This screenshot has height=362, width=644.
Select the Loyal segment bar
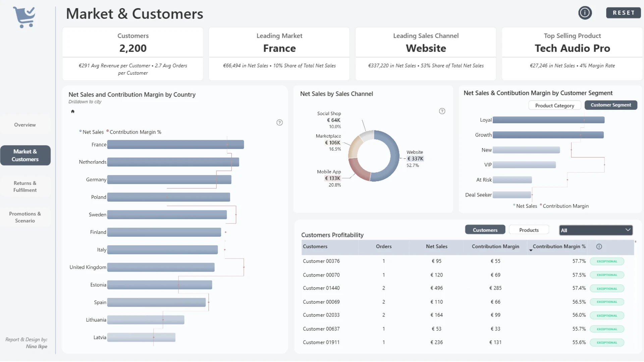(x=548, y=120)
